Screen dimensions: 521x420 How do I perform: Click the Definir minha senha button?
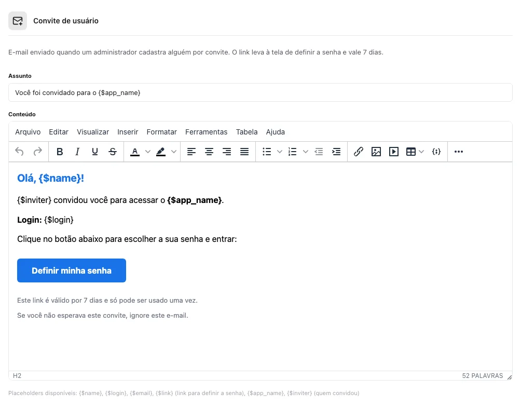[72, 270]
